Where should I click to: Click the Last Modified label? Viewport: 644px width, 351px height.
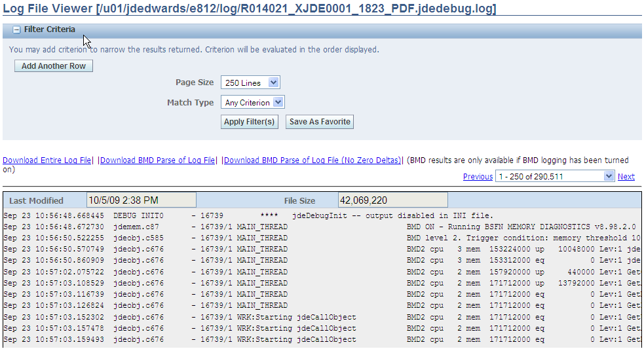point(36,201)
